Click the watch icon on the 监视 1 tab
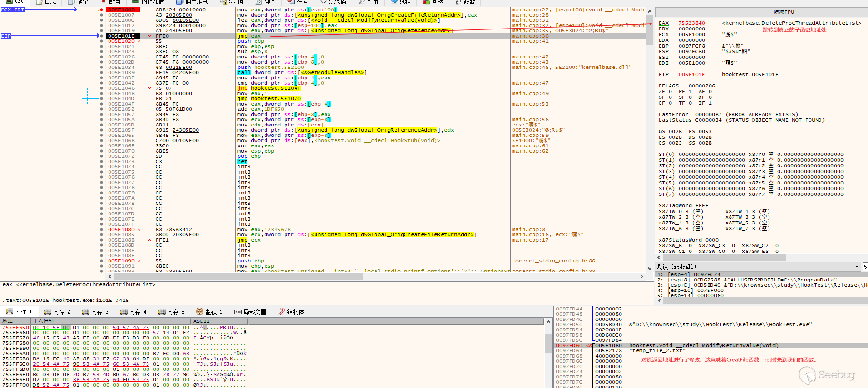 point(200,312)
